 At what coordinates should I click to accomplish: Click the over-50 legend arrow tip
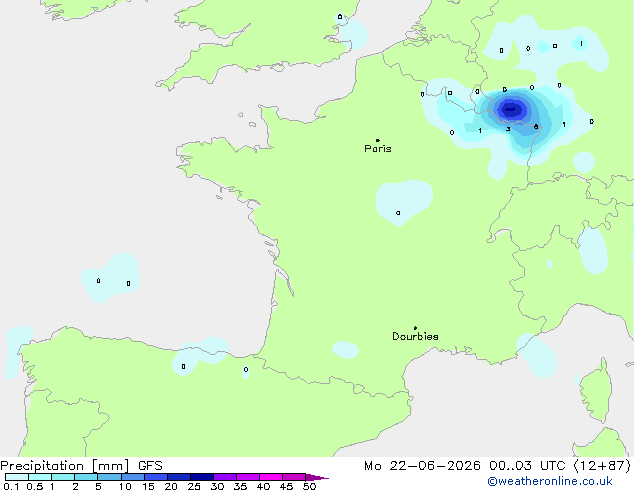(317, 477)
